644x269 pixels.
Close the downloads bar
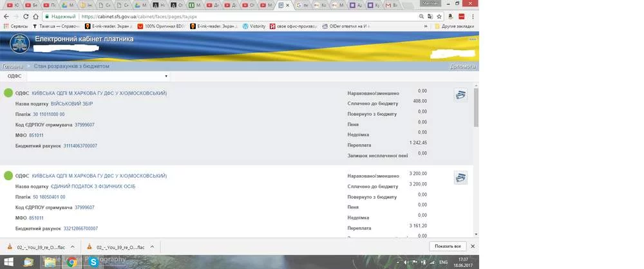point(473,246)
